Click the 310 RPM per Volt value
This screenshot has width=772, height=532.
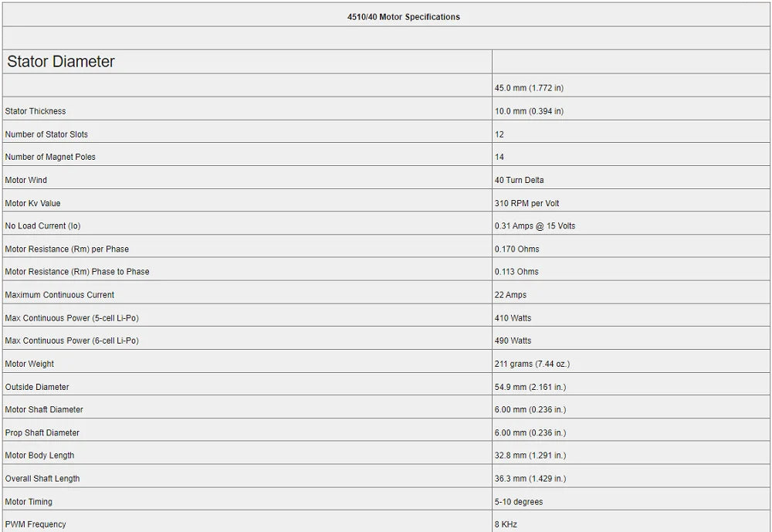pos(527,203)
